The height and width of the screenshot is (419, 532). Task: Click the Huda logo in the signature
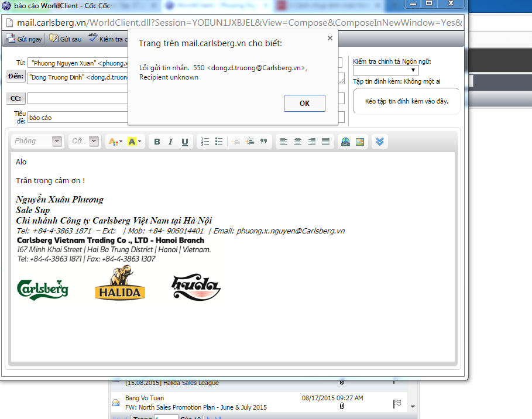coord(196,287)
